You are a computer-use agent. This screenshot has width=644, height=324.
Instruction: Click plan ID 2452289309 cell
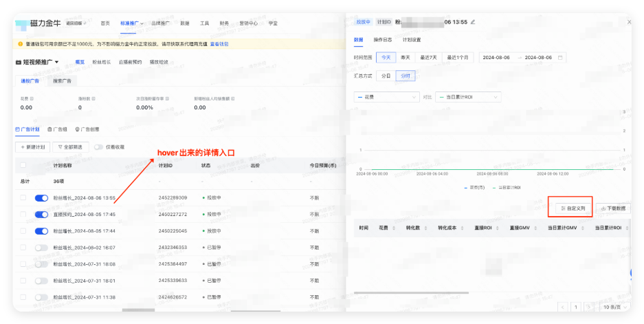tap(173, 198)
